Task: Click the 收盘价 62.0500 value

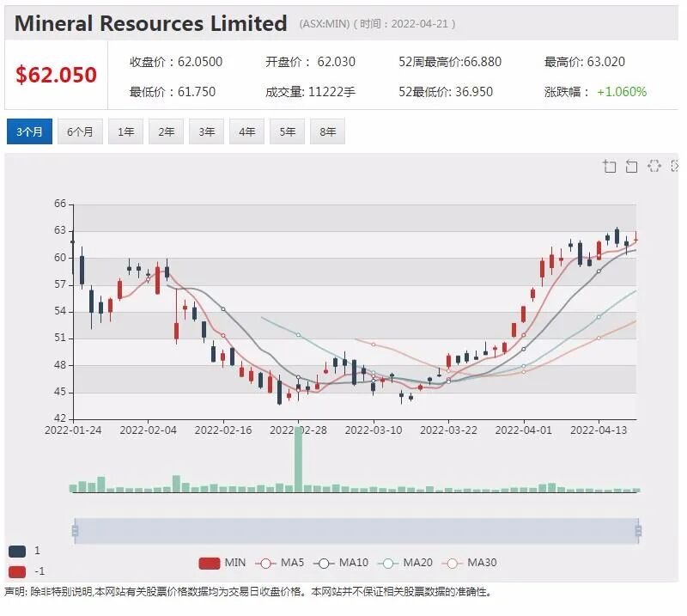Action: pos(200,62)
